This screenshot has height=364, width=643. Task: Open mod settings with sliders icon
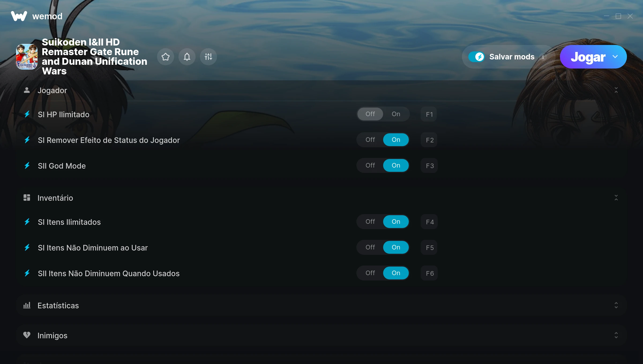[208, 57]
